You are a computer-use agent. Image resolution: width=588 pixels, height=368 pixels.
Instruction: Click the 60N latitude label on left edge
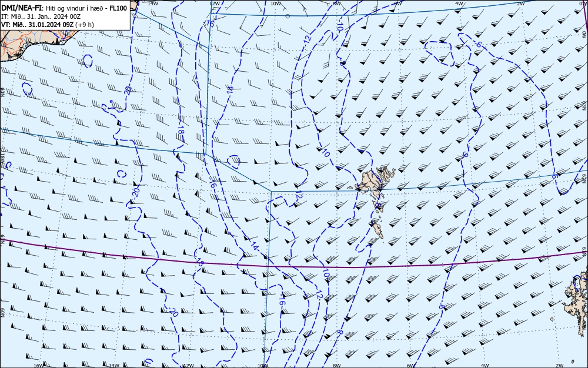click(x=2, y=313)
